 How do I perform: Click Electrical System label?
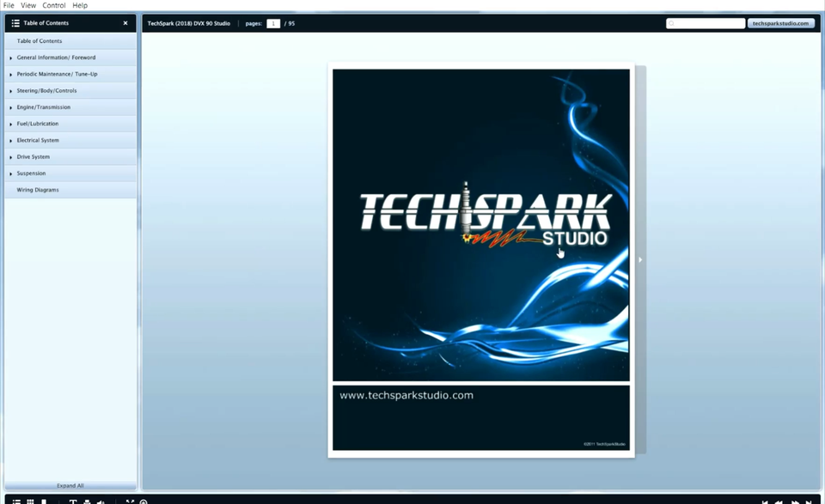pyautogui.click(x=38, y=140)
